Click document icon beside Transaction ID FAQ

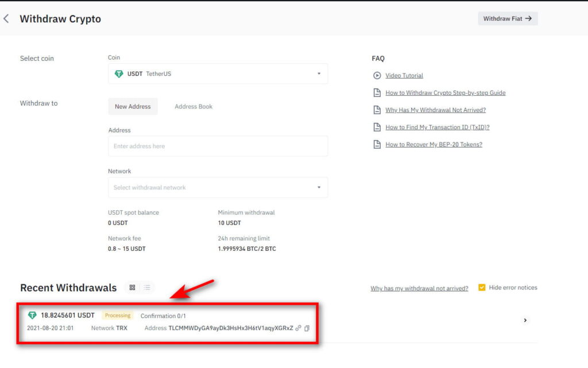click(x=377, y=127)
